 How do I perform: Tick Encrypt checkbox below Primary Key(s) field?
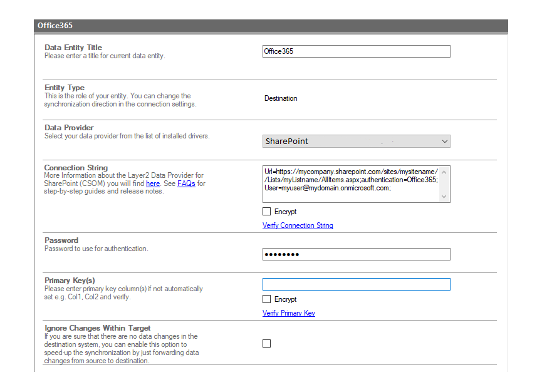pos(267,299)
